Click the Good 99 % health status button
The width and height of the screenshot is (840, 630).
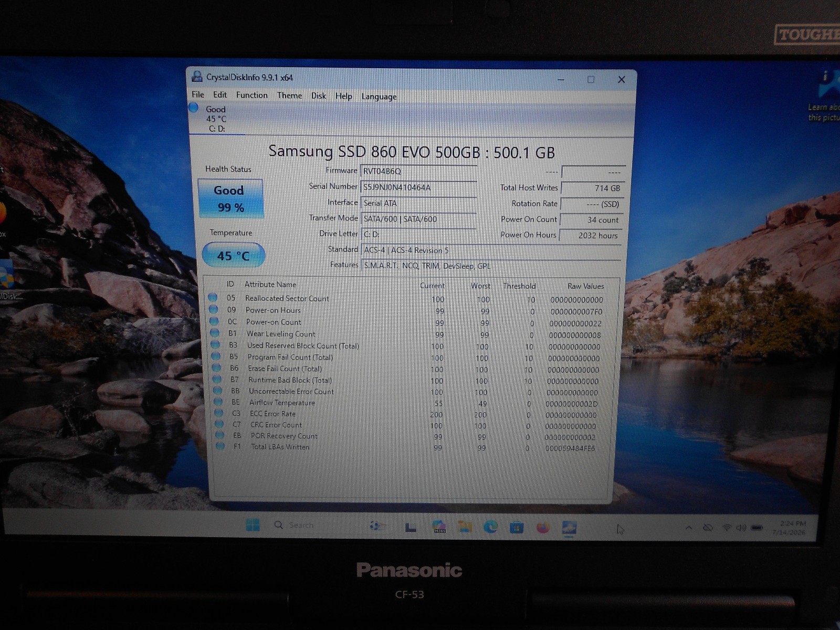click(230, 198)
